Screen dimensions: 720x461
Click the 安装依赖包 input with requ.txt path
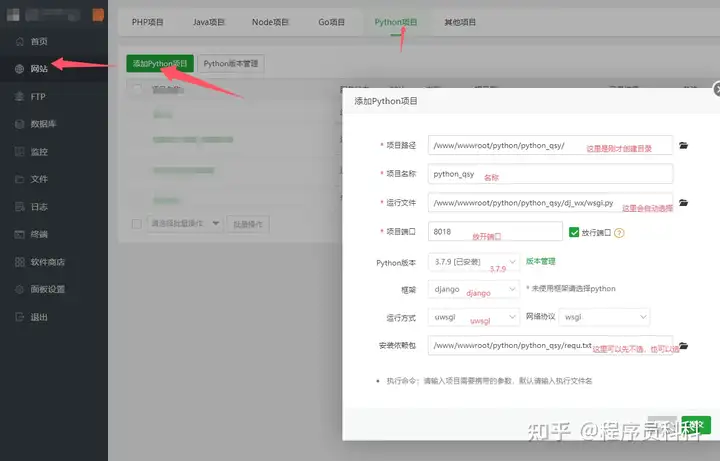click(x=550, y=345)
